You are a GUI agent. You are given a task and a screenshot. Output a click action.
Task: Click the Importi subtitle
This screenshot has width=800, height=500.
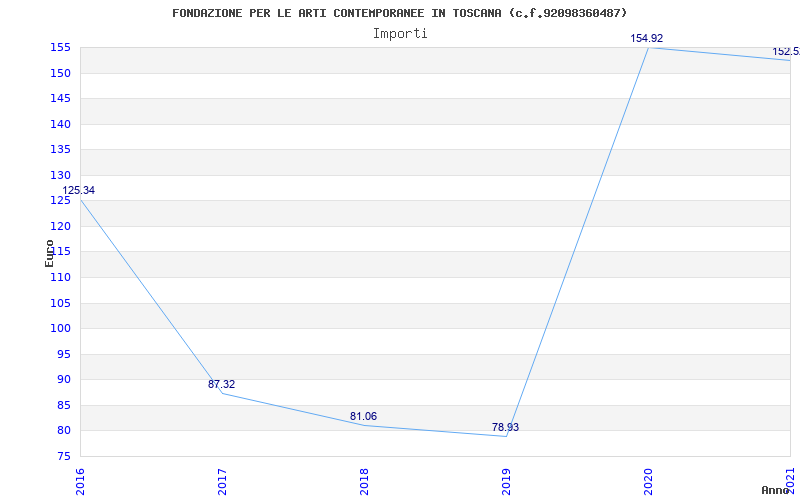tap(400, 34)
